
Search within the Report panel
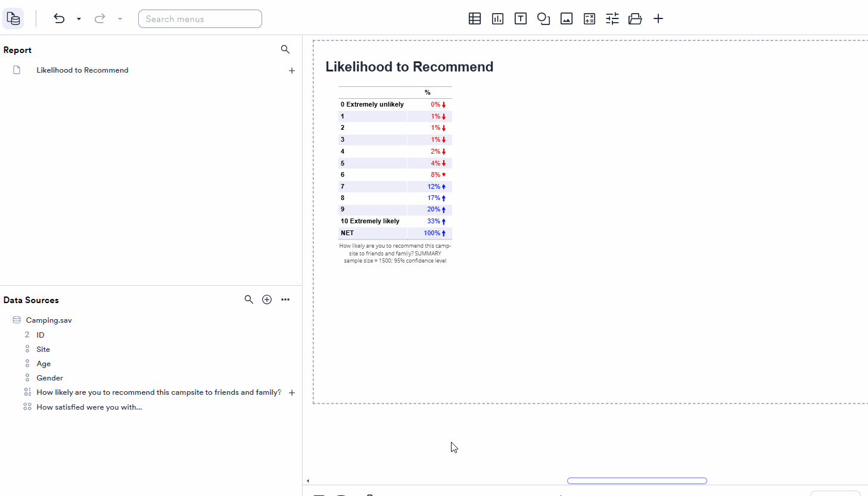tap(285, 49)
